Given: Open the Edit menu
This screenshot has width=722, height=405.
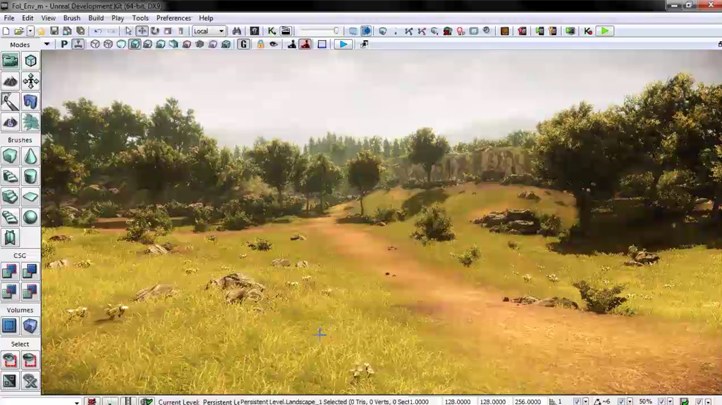Looking at the screenshot, I should pos(28,18).
